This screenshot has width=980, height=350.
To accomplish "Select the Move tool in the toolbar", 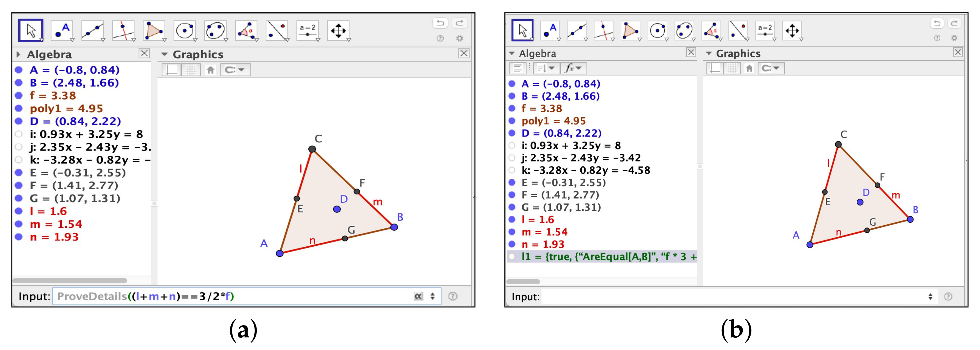I will [x=32, y=30].
